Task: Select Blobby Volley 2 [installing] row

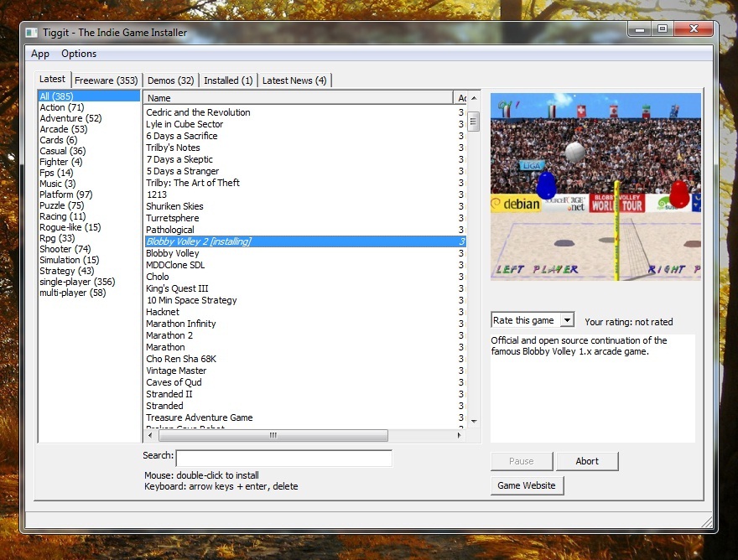Action: 305,241
